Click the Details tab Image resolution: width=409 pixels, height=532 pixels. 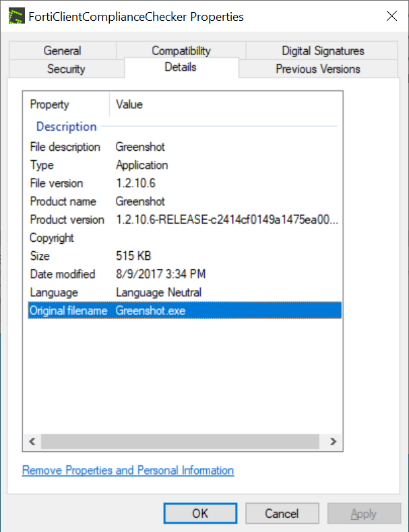click(181, 67)
